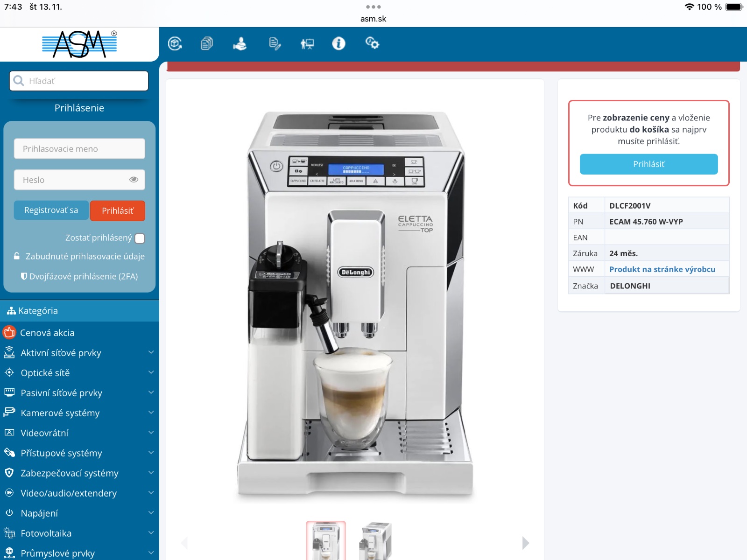Click the package return icon in top toolbar

pos(175,44)
